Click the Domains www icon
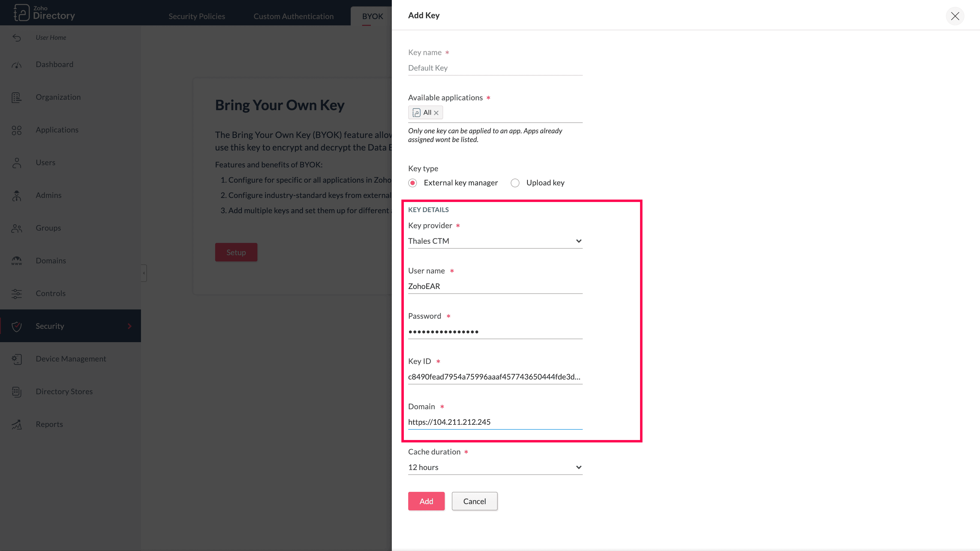Image resolution: width=980 pixels, height=551 pixels. tap(16, 261)
